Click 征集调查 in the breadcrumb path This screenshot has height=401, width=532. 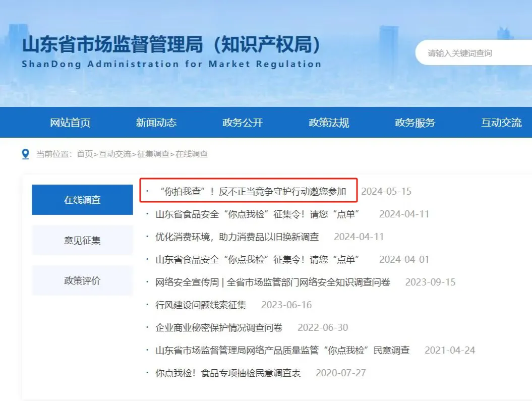click(153, 154)
